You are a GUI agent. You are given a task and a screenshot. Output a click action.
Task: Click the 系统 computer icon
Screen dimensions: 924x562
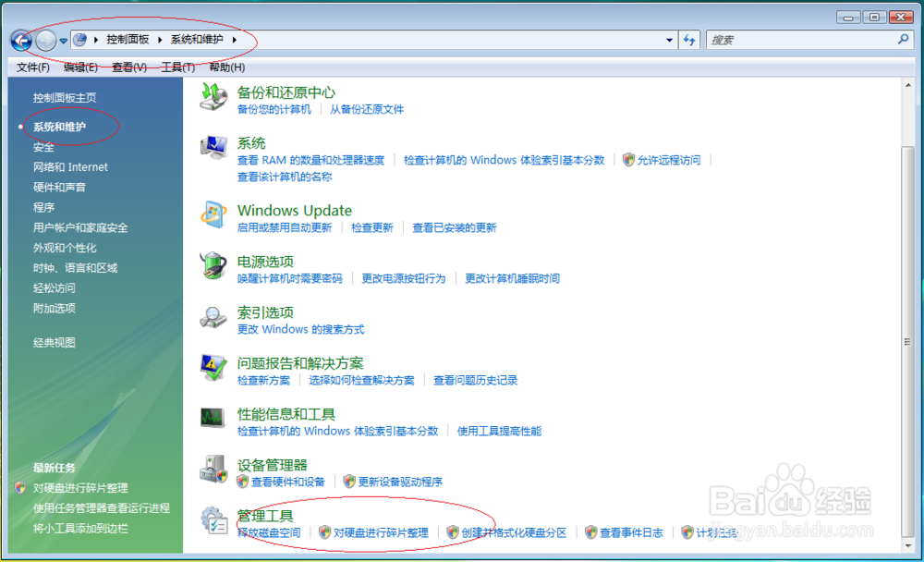pyautogui.click(x=213, y=147)
